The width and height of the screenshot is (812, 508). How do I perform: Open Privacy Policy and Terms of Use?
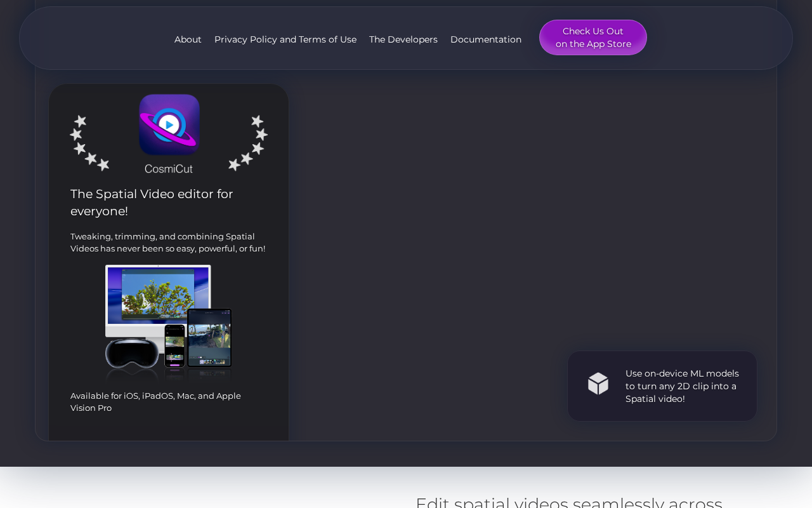tap(285, 39)
